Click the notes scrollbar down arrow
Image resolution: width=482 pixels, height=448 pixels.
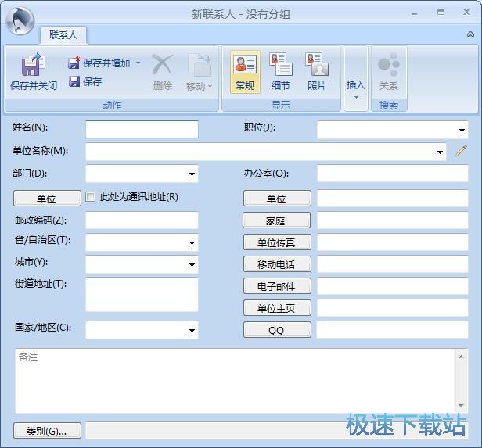[x=461, y=405]
